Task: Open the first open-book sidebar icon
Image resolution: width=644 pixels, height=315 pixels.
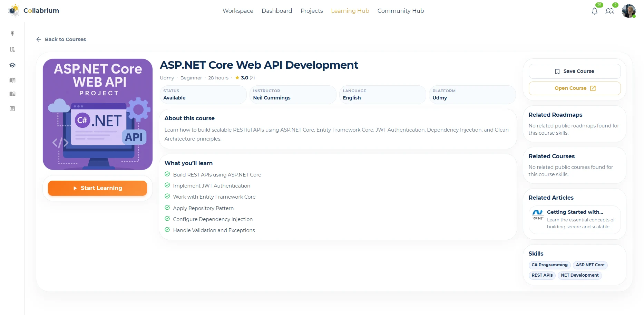Action: point(12,80)
